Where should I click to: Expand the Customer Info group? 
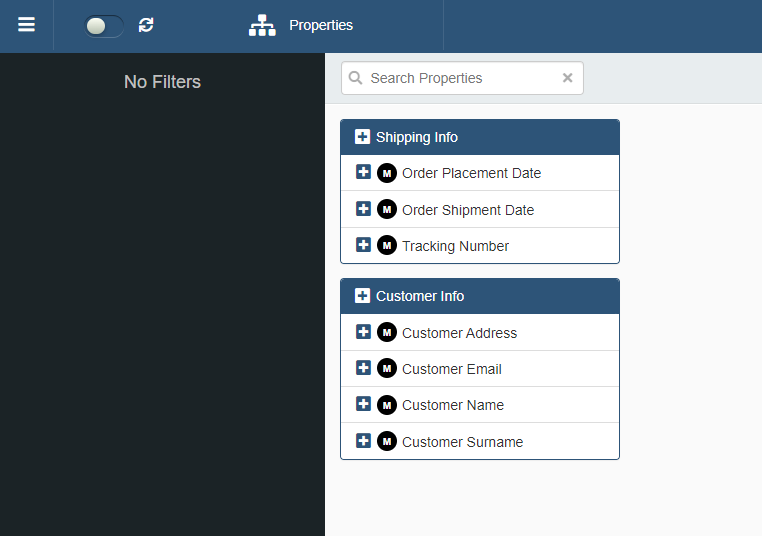coord(362,296)
